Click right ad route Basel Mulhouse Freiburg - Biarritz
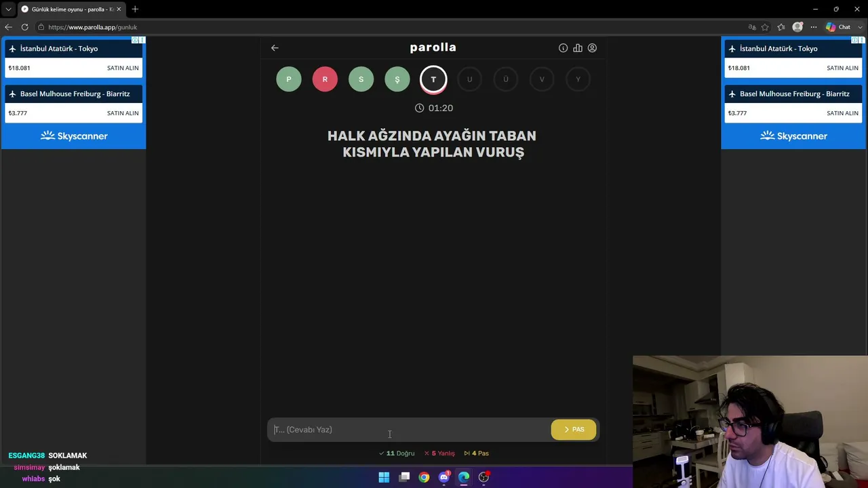Screen dimensions: 868x488 coord(795,94)
